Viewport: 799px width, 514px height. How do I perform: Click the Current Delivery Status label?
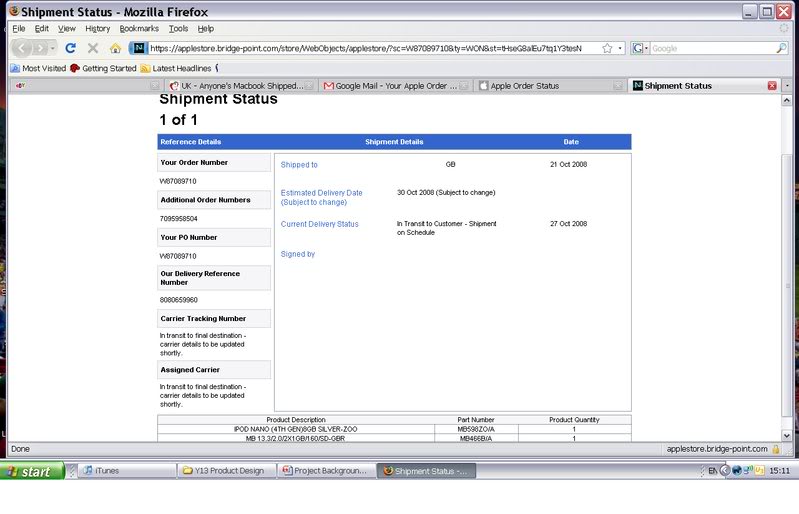coord(319,224)
